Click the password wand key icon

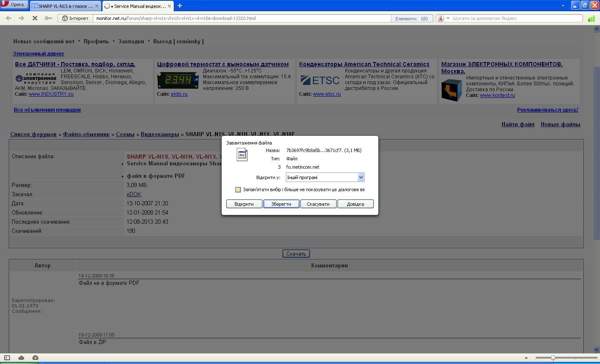point(48,18)
